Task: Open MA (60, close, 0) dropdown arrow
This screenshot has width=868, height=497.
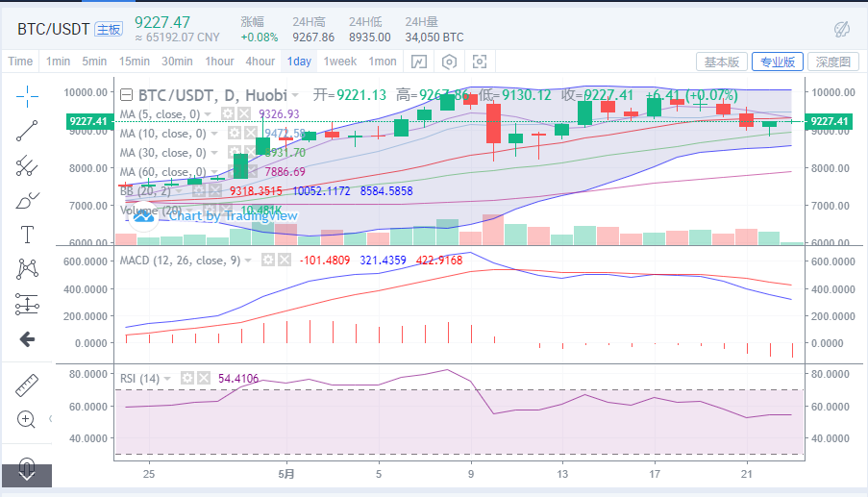Action: tap(214, 172)
